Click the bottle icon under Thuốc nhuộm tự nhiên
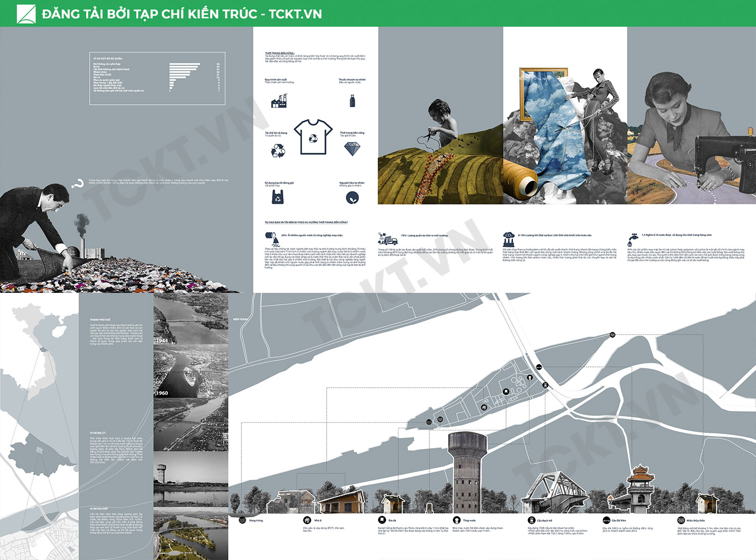Screen dimensions: 756x560 click(352, 100)
